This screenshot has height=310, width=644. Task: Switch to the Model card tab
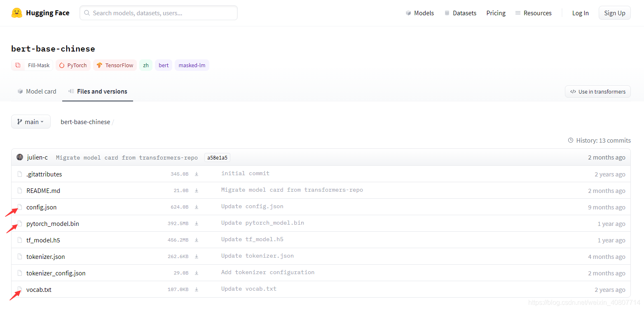[37, 91]
